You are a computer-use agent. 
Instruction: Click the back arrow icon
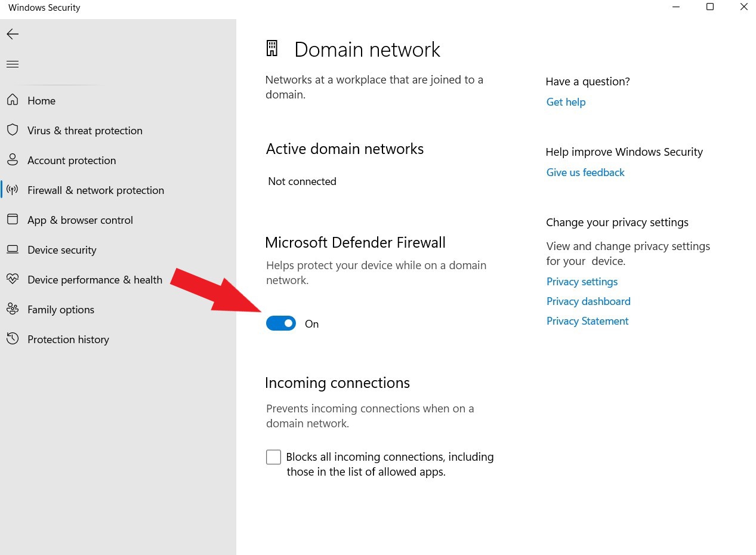click(x=13, y=35)
